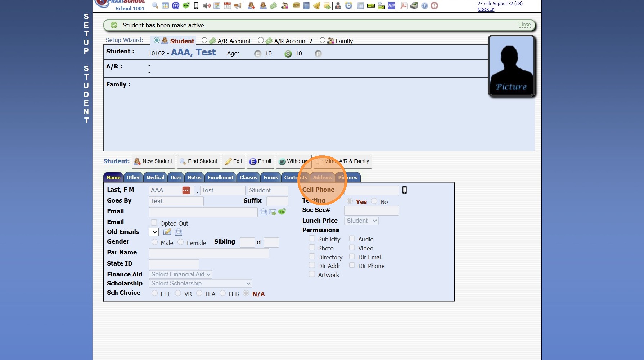The height and width of the screenshot is (360, 644).
Task: Open the Lunch Price dropdown
Action: (x=361, y=221)
